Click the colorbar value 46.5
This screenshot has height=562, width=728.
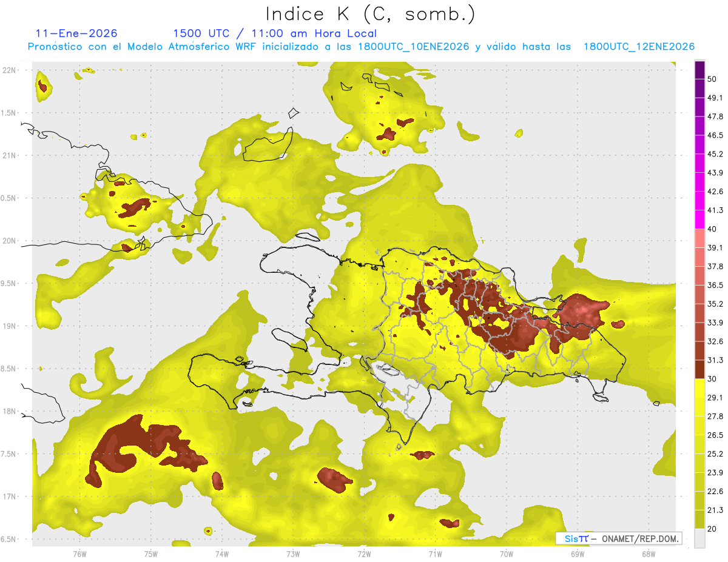[715, 135]
